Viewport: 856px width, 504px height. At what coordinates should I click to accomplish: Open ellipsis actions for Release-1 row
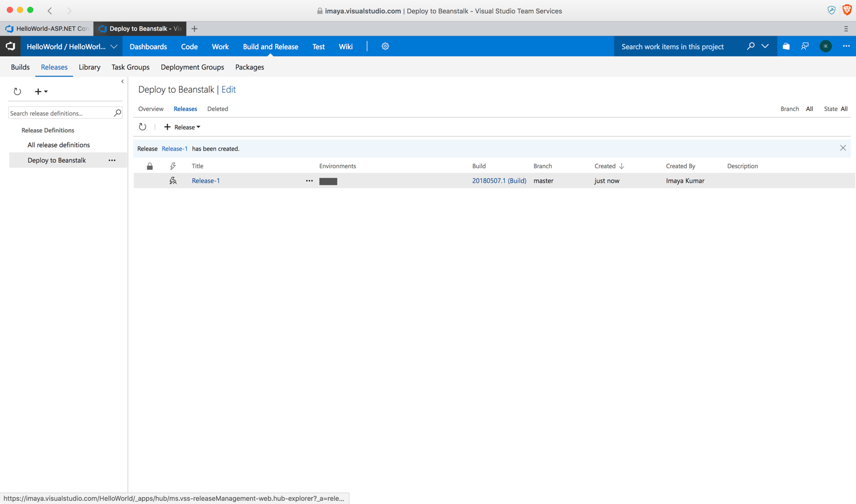[309, 181]
